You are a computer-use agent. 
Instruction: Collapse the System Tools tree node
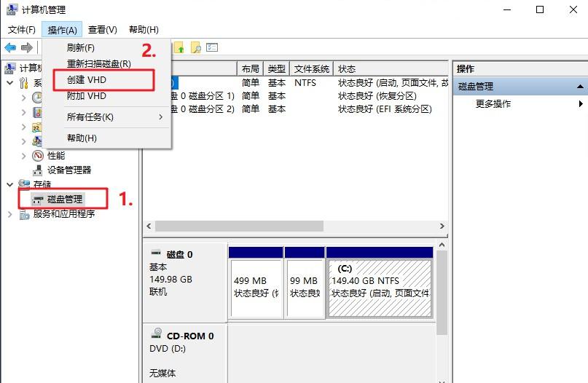pyautogui.click(x=10, y=82)
